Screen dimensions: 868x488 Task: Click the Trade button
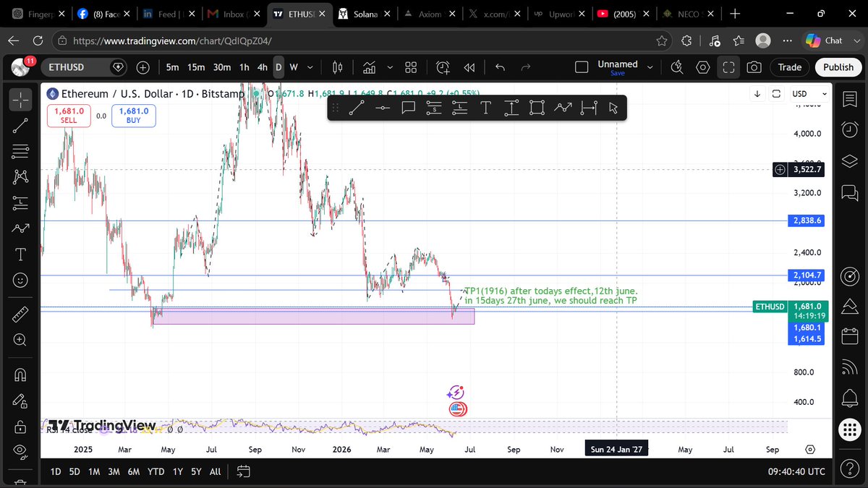coord(789,67)
